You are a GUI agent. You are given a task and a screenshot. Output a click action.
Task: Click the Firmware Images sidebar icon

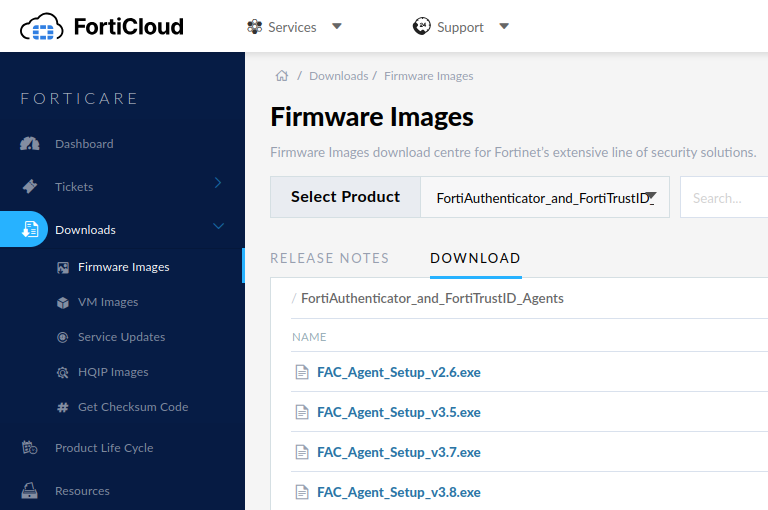[63, 267]
